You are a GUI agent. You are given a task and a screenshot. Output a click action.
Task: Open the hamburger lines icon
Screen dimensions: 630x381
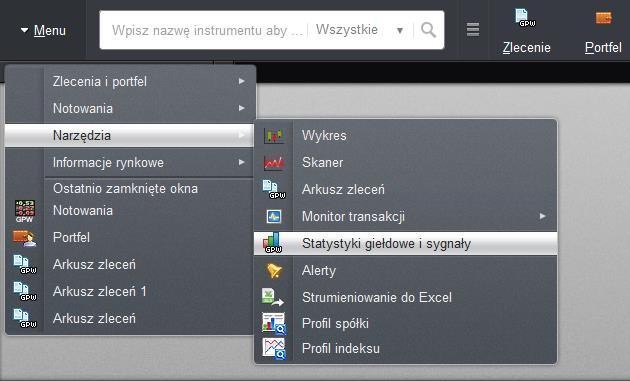(x=473, y=30)
